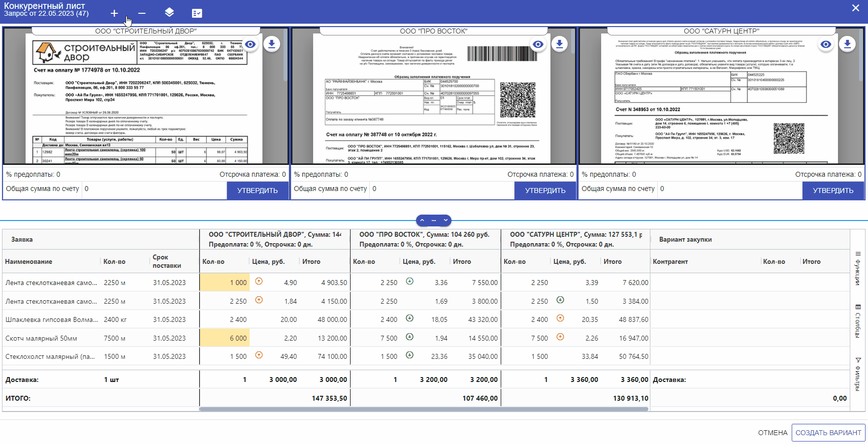Toggle the eye preview for Сатурн Центр invoice

[826, 44]
